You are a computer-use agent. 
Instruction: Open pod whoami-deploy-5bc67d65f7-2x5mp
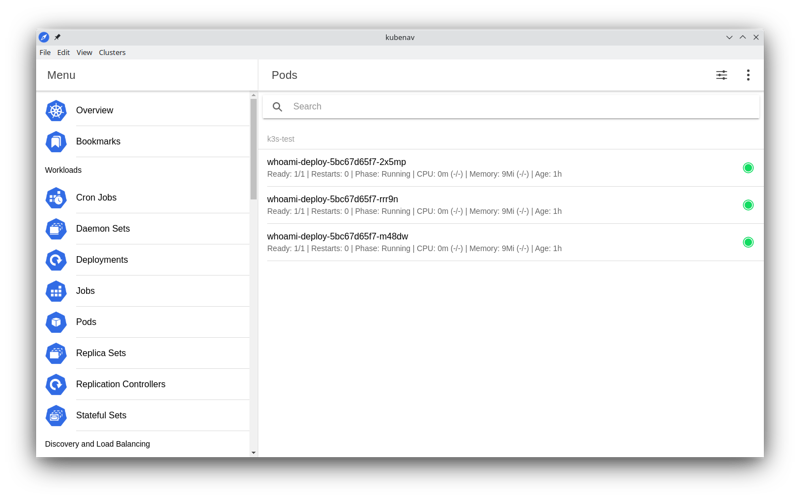pos(511,168)
